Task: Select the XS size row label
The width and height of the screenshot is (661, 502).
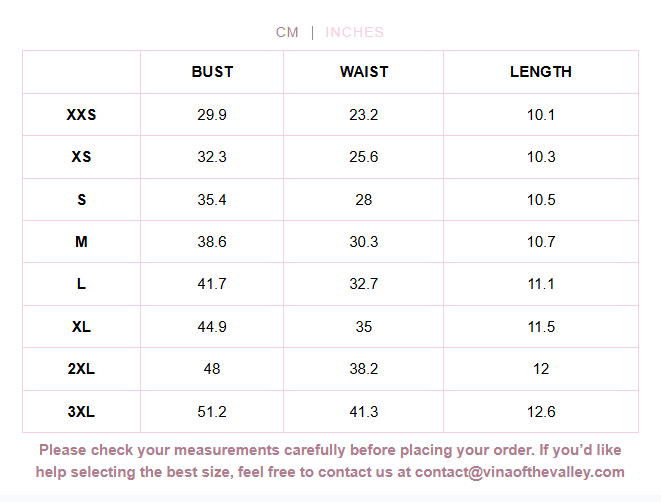Action: [x=82, y=157]
